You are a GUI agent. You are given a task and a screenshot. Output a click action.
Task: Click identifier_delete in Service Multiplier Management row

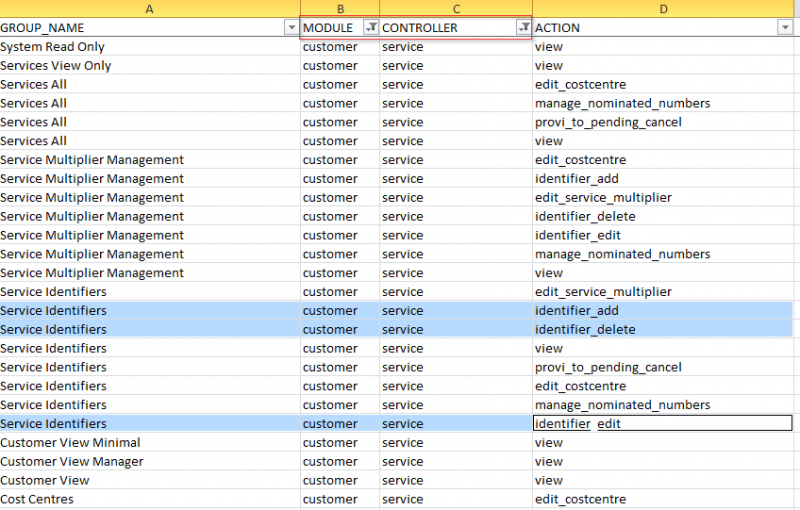pyautogui.click(x=663, y=216)
